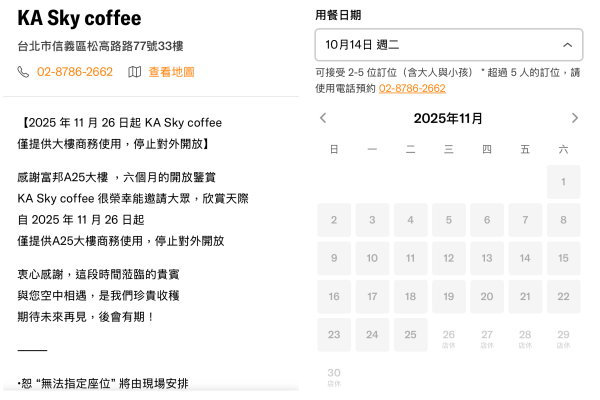This screenshot has height=400, width=600.
Task: Open the 查看地圖 map link
Action: (171, 72)
